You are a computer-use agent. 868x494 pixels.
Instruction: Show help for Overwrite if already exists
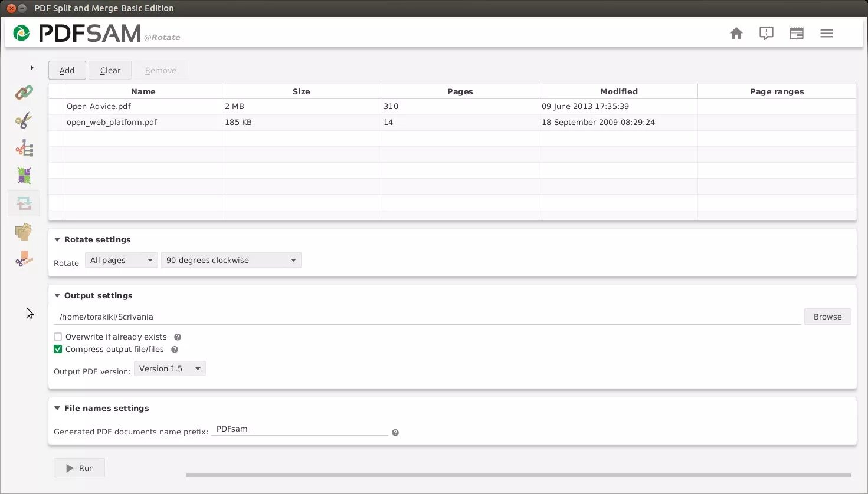[178, 337]
